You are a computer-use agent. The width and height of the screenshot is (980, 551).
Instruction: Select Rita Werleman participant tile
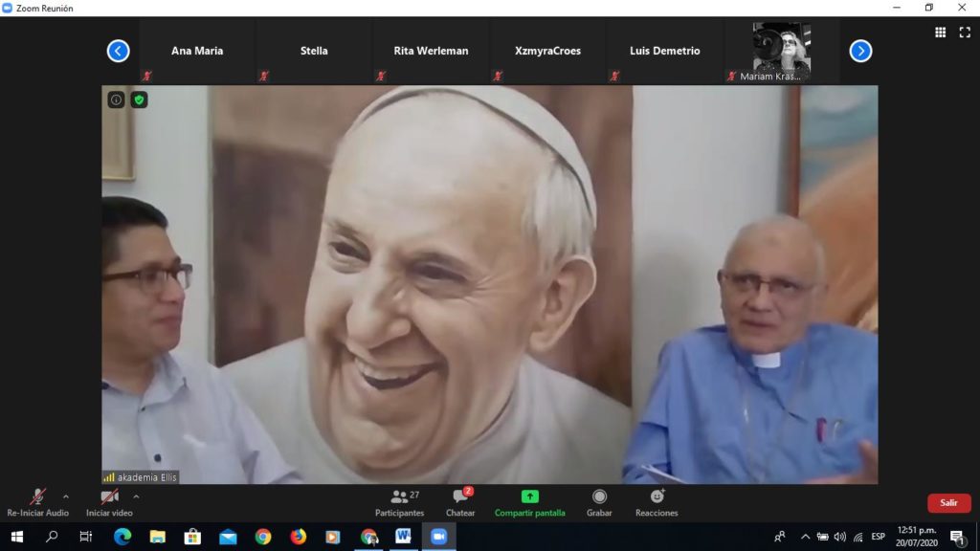click(431, 52)
